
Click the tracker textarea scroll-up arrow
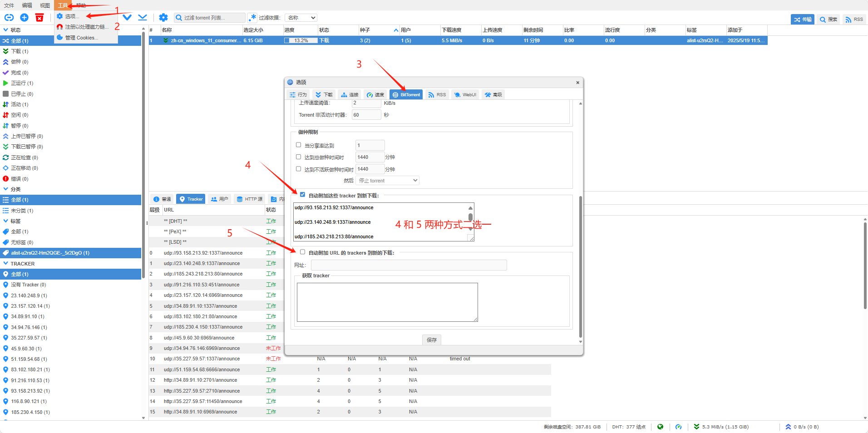point(470,208)
